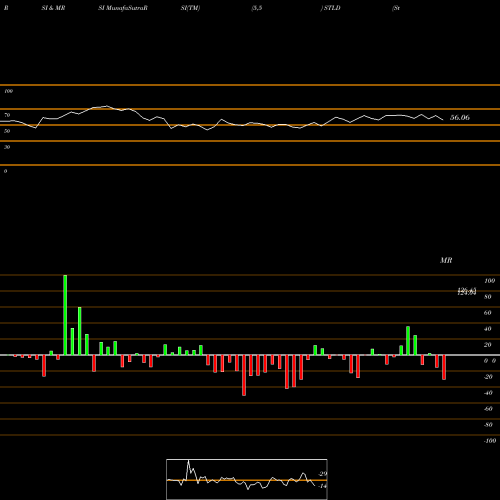500x500 pixels.
Task: Click the overlapping 126.45 price label
Action: coord(467,291)
